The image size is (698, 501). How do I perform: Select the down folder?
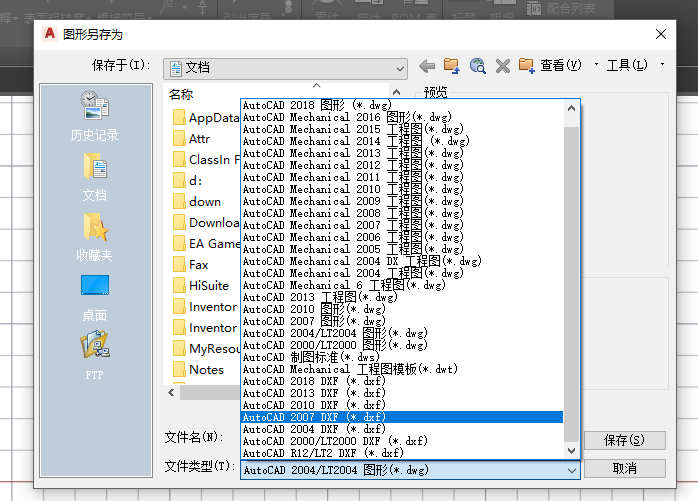coord(197,202)
